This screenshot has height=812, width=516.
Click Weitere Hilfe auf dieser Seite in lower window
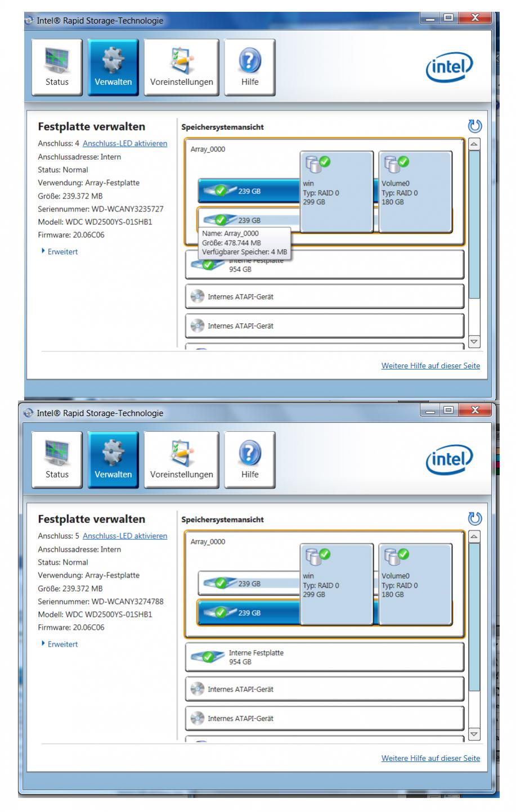[x=430, y=758]
